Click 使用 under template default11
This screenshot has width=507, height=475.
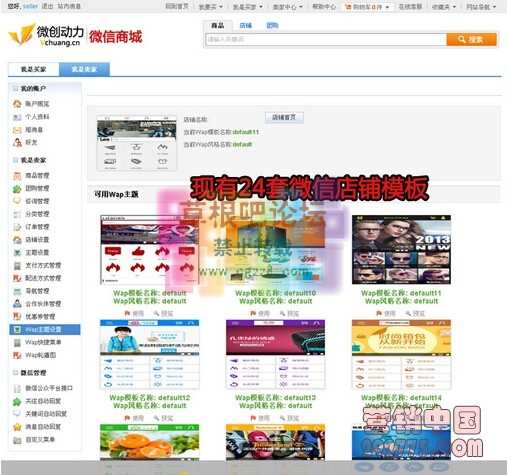point(386,314)
